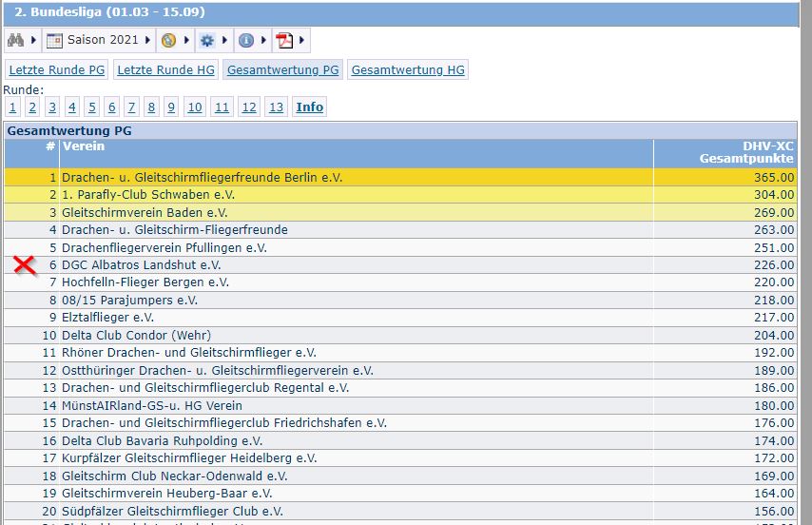Click the Drachenfliegerverein Pfullingen e.V. row
The width and height of the screenshot is (812, 525).
click(x=401, y=247)
